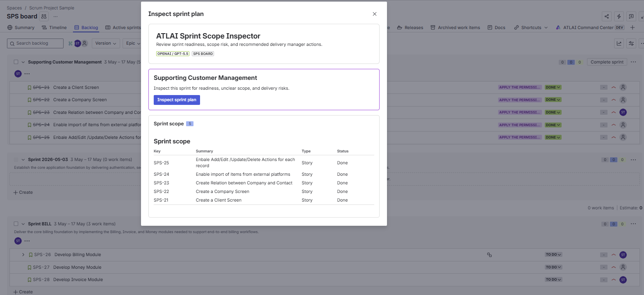Click the story bookmark icon of SPS-27
Screen dimensions: 644x295
click(x=30, y=268)
